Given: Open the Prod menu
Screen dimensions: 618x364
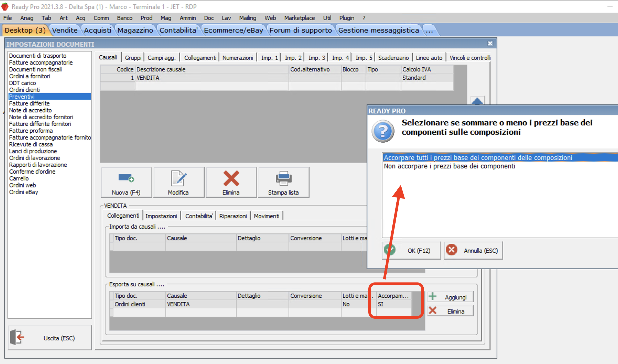Looking at the screenshot, I should point(146,18).
